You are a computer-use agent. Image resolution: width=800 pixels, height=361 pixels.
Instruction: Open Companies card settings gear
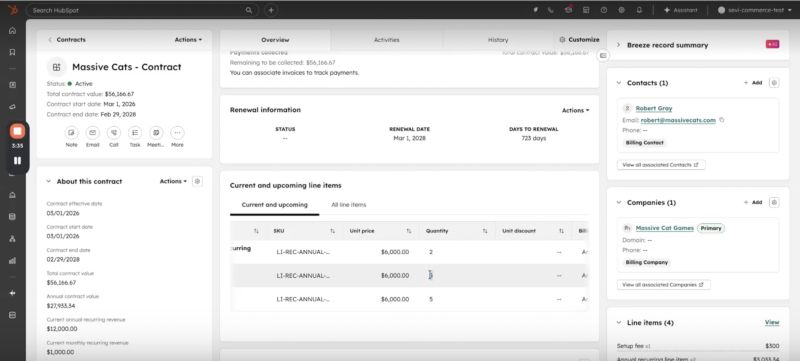pyautogui.click(x=774, y=202)
